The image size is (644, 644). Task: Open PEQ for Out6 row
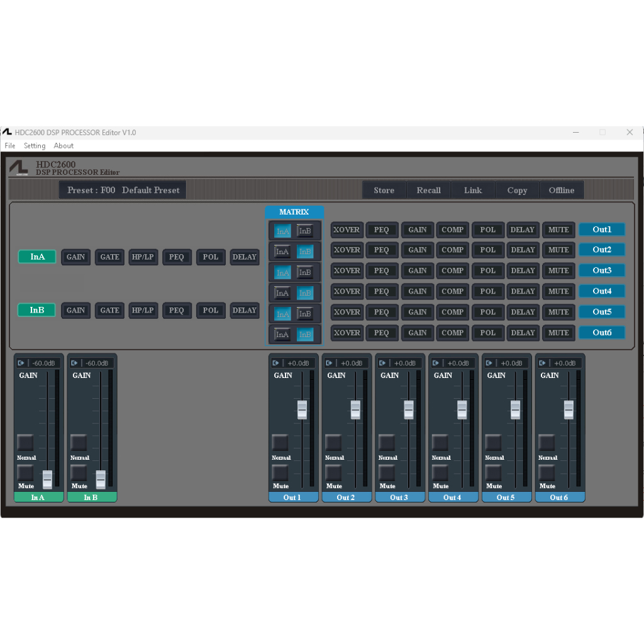click(x=382, y=333)
